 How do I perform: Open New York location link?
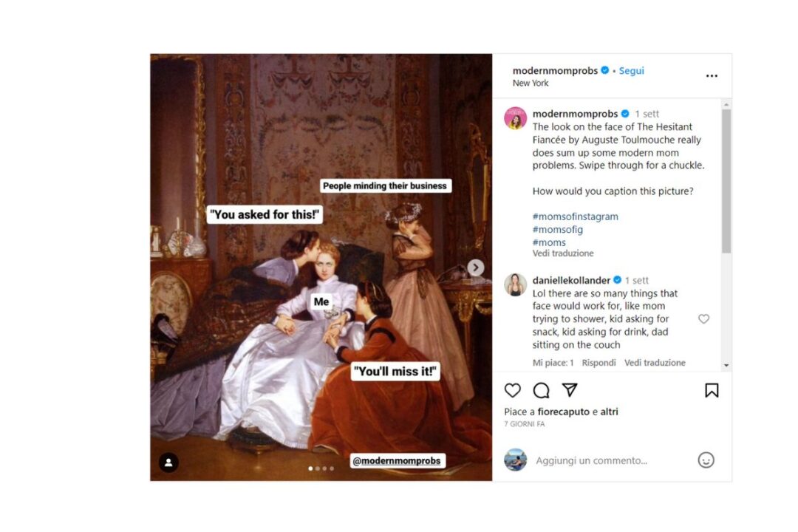[531, 83]
